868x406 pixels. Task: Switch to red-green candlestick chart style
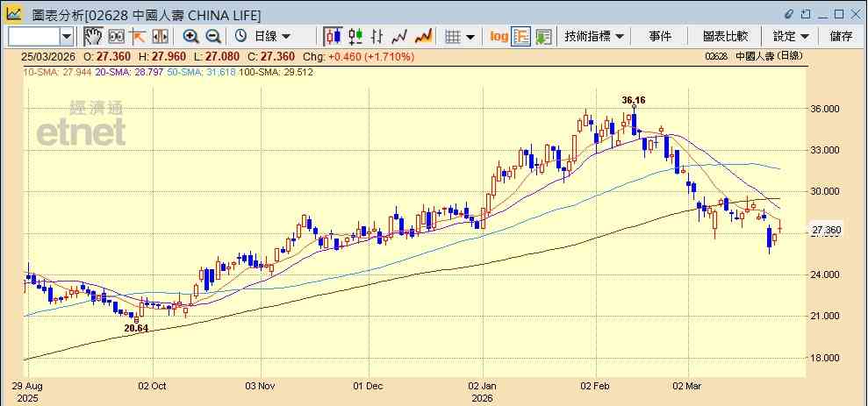pos(355,37)
